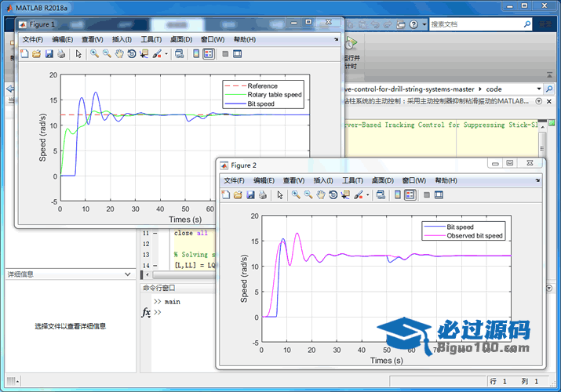Select Data Cursor tool in Figure 2
The height and width of the screenshot is (392, 561).
coord(345,194)
